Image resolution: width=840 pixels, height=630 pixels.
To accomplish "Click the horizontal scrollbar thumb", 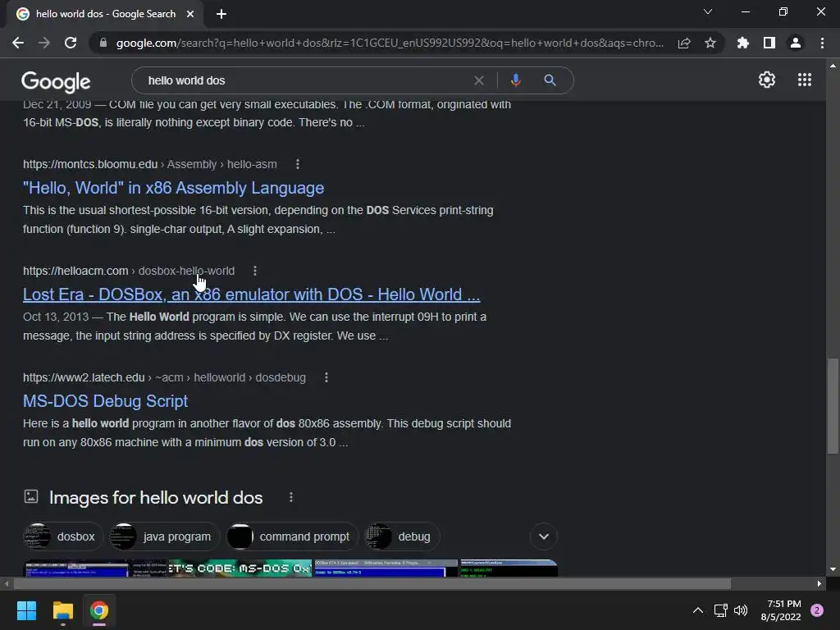I will [372, 583].
